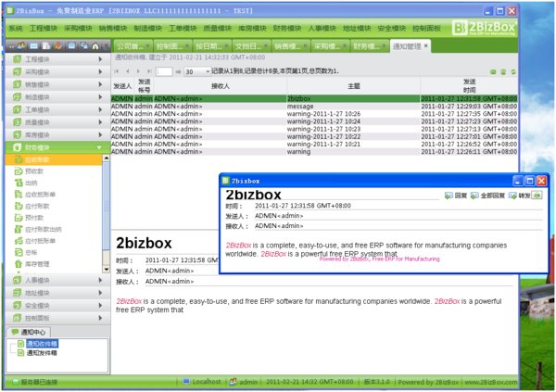Click the users icon in the sidebar toolbar

[21, 46]
